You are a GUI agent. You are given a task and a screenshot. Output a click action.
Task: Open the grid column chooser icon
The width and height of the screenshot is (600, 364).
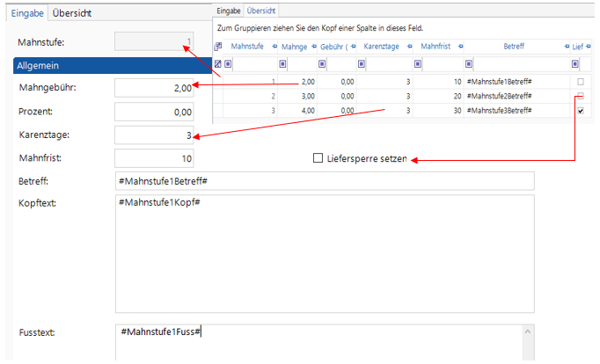[218, 47]
